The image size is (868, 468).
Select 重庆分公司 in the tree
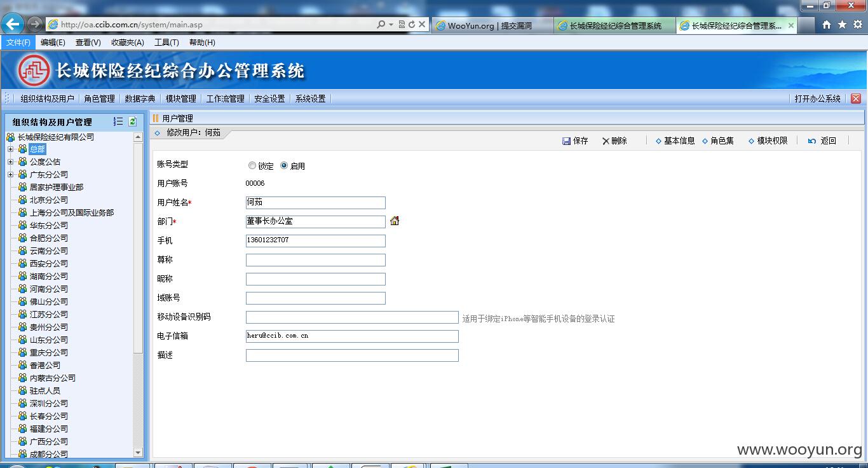(49, 352)
